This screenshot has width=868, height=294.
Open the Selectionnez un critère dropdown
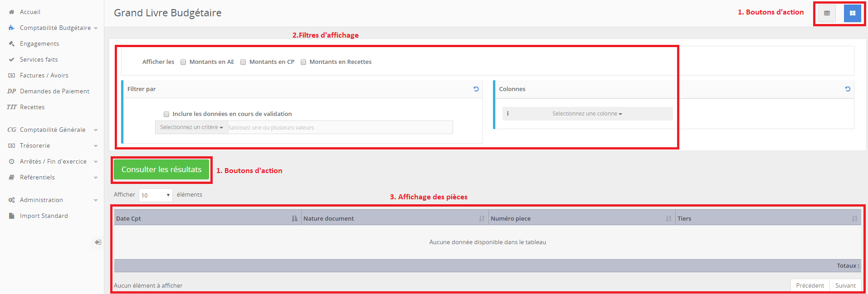click(191, 127)
